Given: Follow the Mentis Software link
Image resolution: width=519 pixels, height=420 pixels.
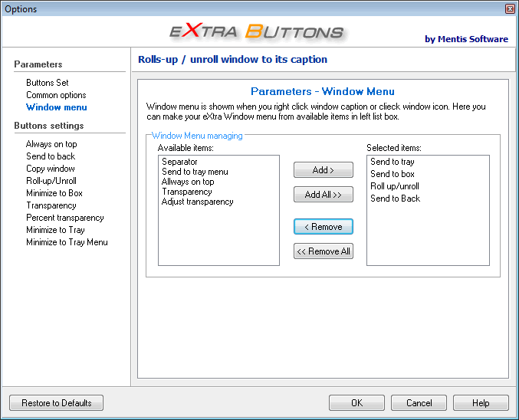Looking at the screenshot, I should click(466, 39).
